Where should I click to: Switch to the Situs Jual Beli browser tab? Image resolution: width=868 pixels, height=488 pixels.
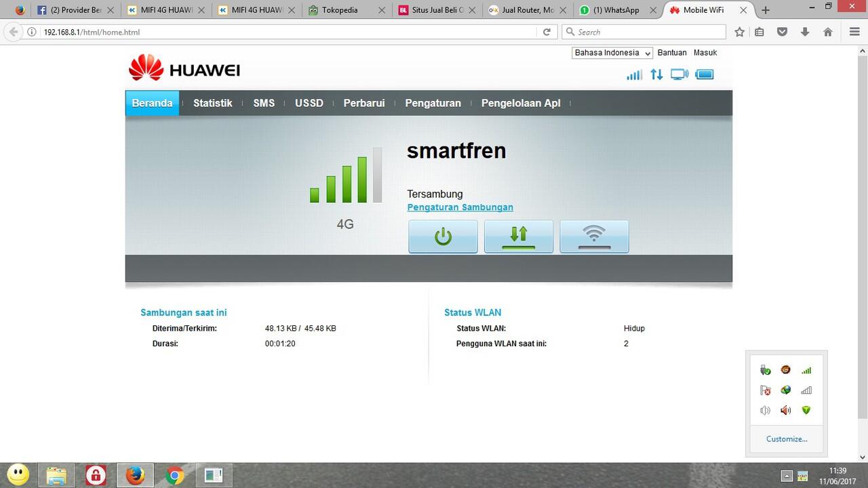(437, 10)
